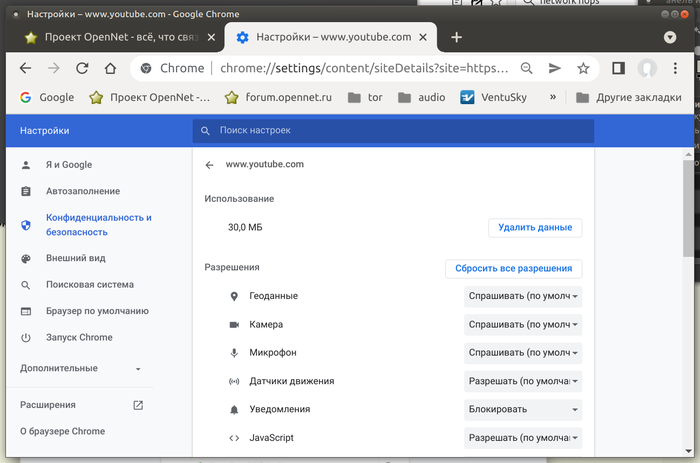This screenshot has height=463, width=700.
Task: Click back arrow next to www.youtube.com
Action: (x=210, y=164)
